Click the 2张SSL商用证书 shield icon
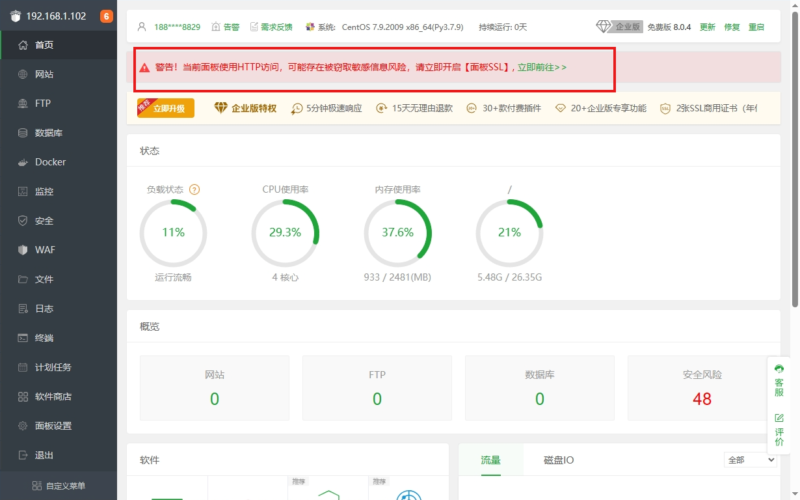 tap(665, 109)
